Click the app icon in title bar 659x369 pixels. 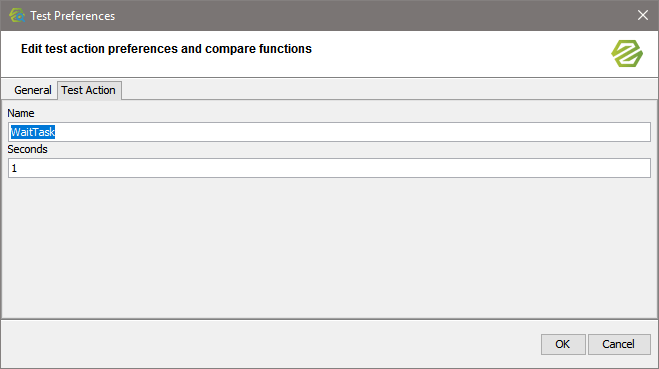[17, 16]
